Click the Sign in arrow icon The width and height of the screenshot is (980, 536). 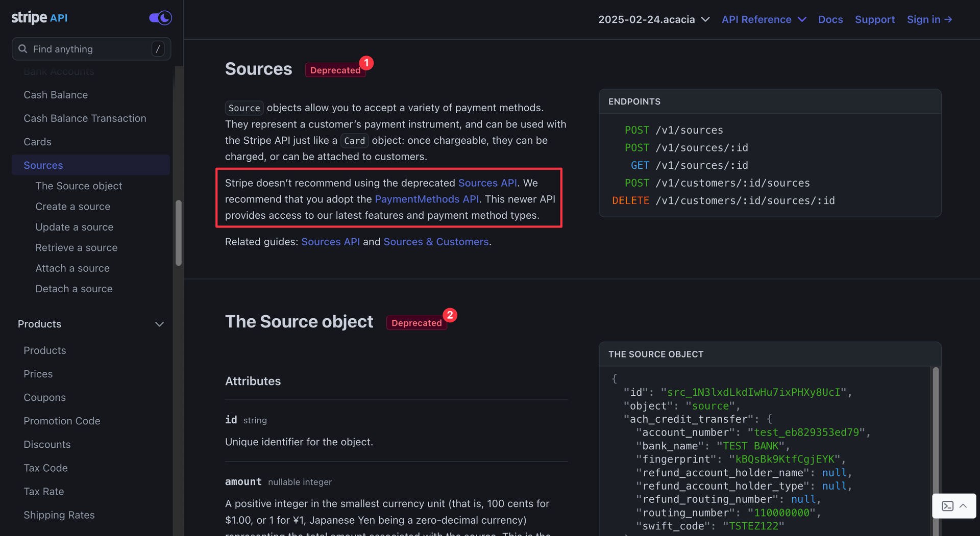tap(948, 19)
